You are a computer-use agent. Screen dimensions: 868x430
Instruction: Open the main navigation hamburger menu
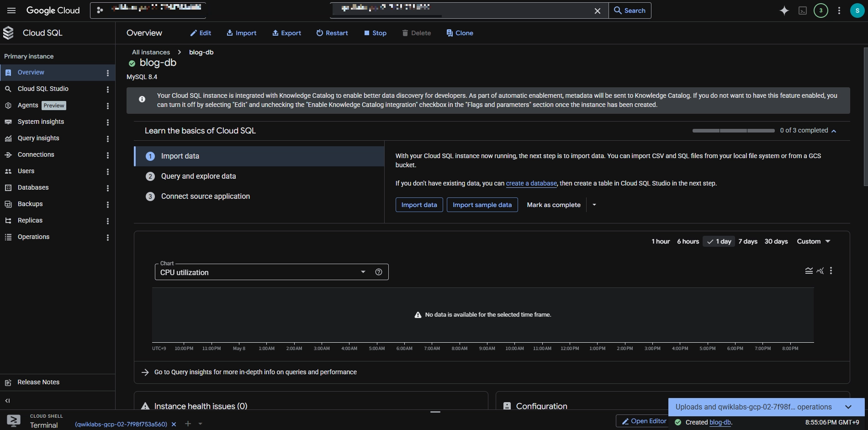[x=11, y=11]
